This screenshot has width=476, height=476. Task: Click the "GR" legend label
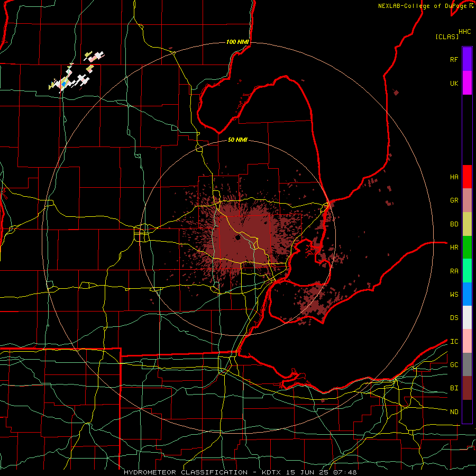point(454,200)
